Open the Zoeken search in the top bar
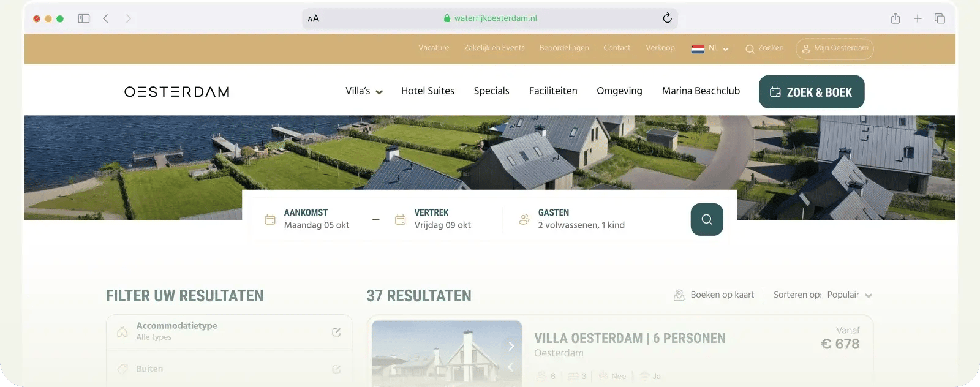The width and height of the screenshot is (980, 387). tap(764, 48)
